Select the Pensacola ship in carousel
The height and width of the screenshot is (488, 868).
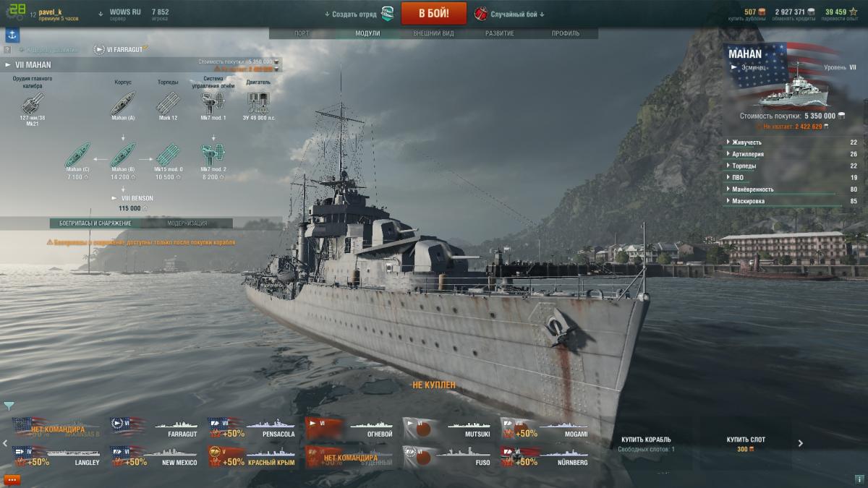point(252,427)
